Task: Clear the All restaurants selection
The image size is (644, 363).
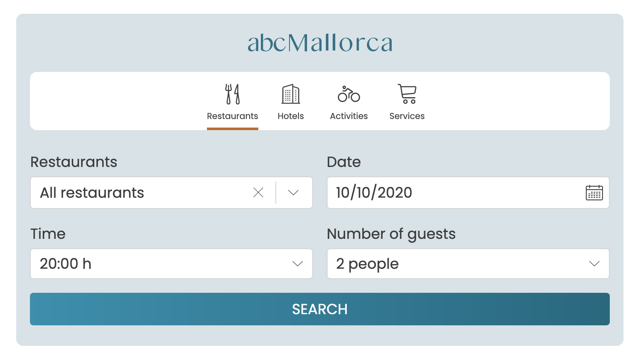Action: 258,193
